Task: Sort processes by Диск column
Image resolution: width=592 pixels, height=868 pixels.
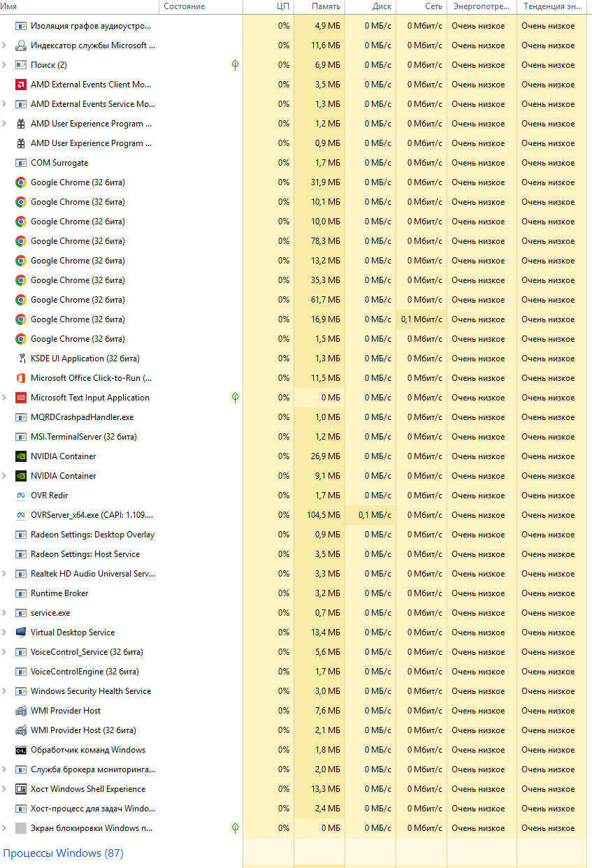Action: click(x=370, y=6)
